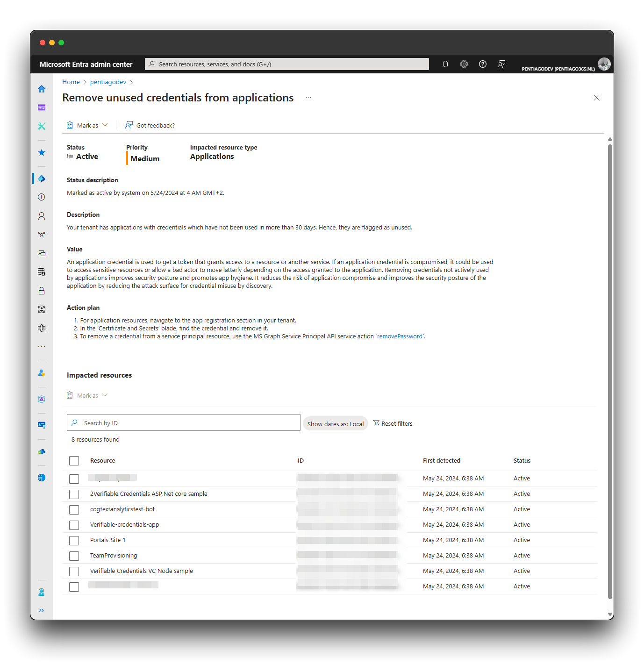
Task: Sort by First detected column header
Action: (442, 461)
